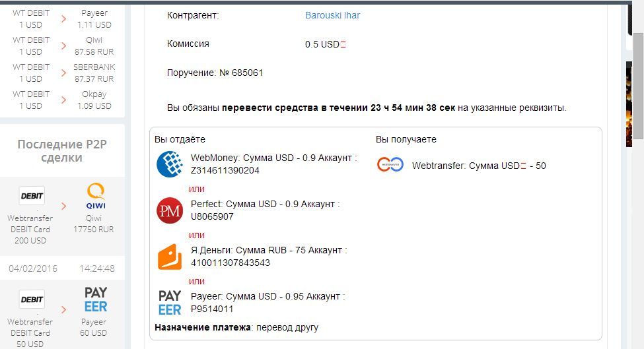644x349 pixels.
Task: Click the orange Я.Деньги wallet icon
Action: click(169, 257)
